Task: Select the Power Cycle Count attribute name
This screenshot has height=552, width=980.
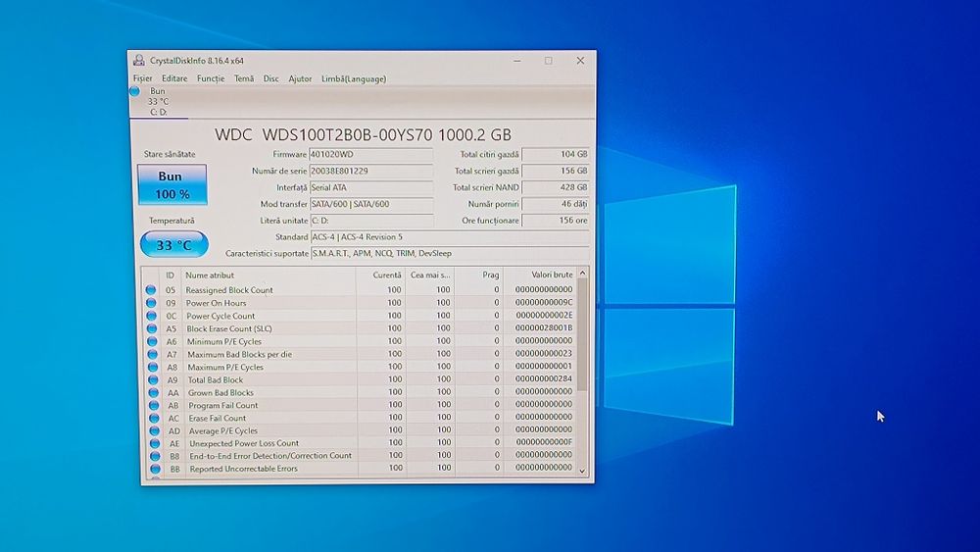Action: point(220,316)
